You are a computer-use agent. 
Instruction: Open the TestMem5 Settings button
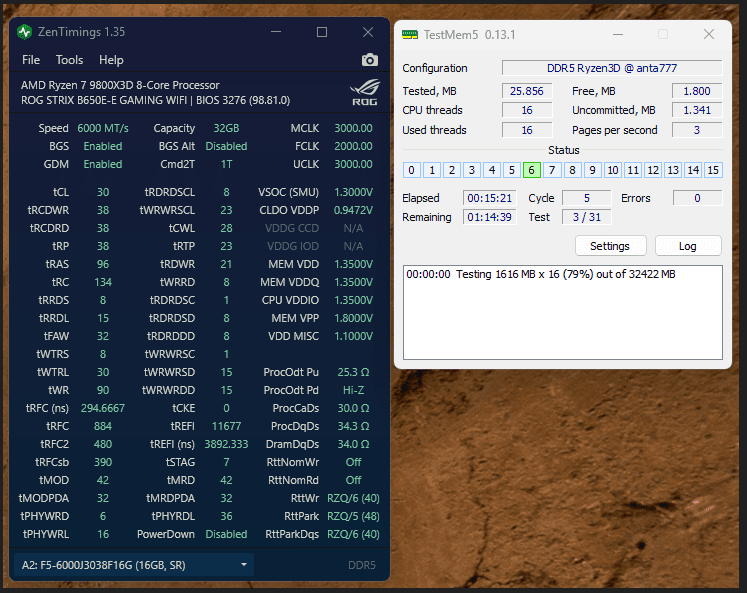tap(610, 246)
